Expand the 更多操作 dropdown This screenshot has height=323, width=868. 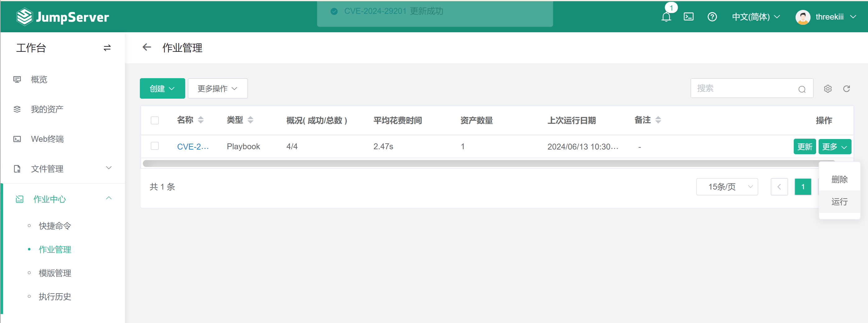tap(217, 88)
